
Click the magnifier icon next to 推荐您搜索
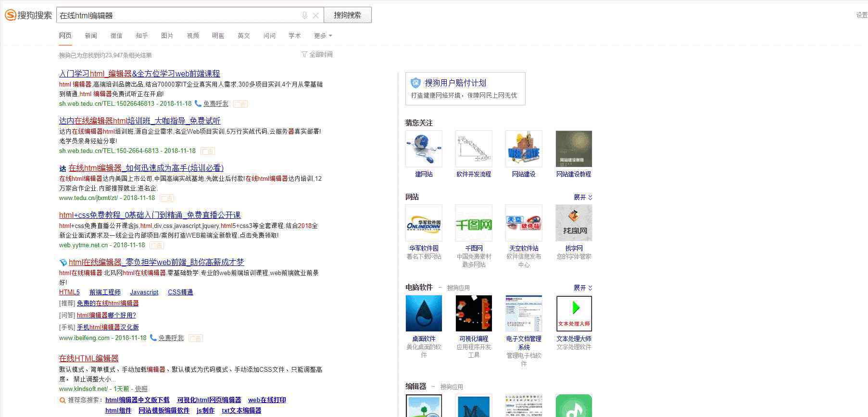[x=62, y=400]
